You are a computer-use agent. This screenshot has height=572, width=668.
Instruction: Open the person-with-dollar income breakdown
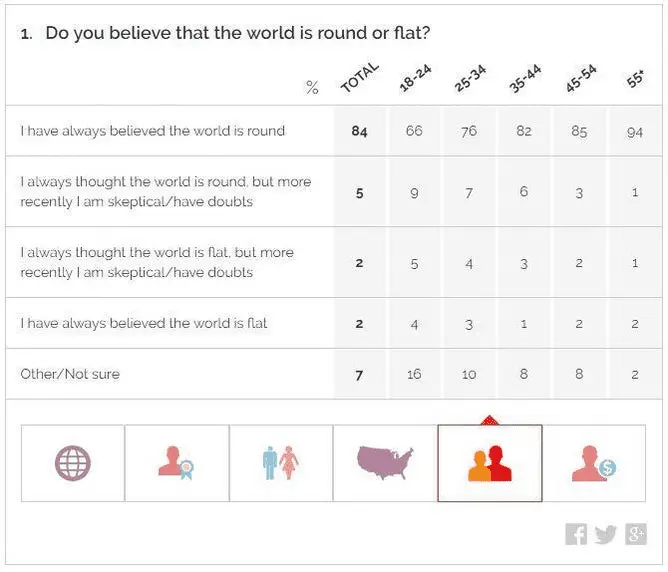point(594,463)
